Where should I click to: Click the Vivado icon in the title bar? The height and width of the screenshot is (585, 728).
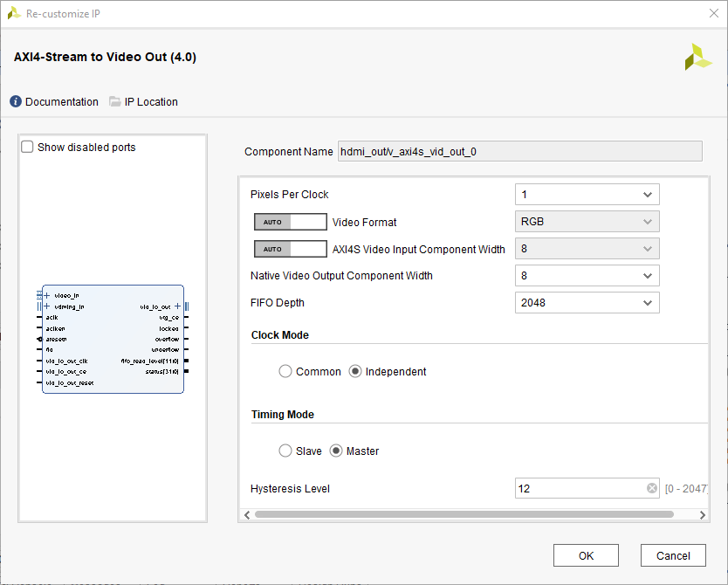(x=14, y=12)
